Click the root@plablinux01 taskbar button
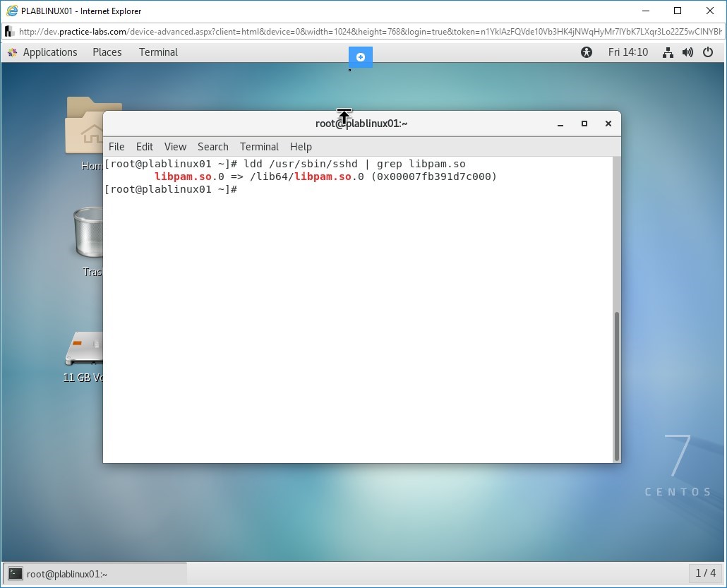Image resolution: width=727 pixels, height=588 pixels. tap(95, 574)
